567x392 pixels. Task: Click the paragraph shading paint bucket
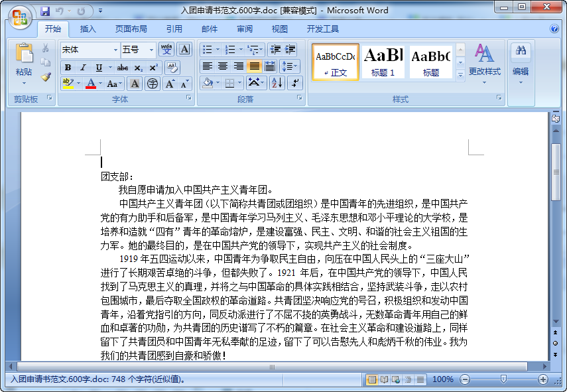[x=208, y=83]
